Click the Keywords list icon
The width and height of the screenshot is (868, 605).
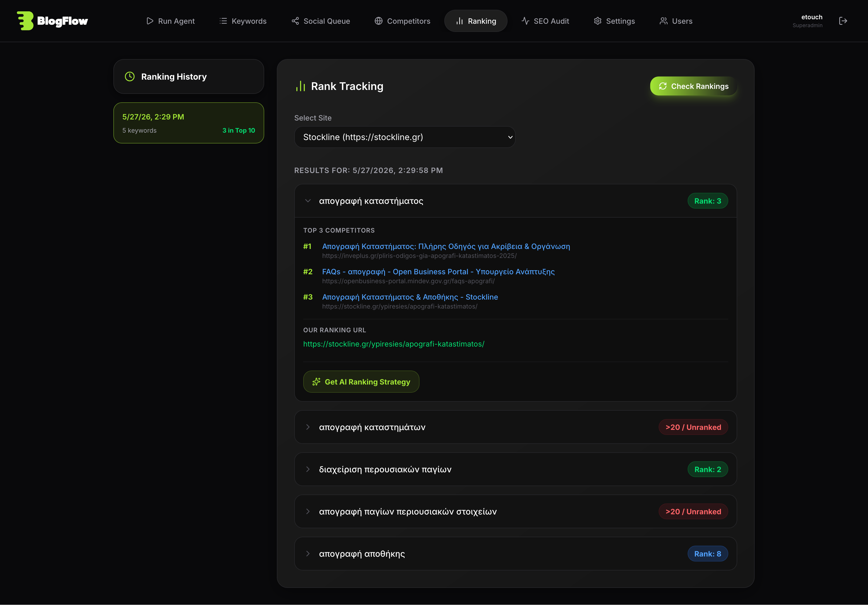223,21
